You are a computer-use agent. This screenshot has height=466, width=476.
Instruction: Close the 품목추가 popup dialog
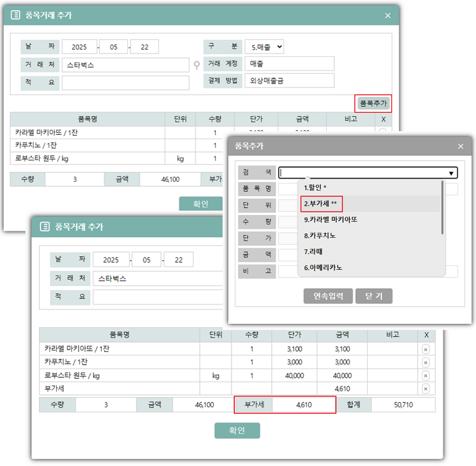(x=460, y=146)
